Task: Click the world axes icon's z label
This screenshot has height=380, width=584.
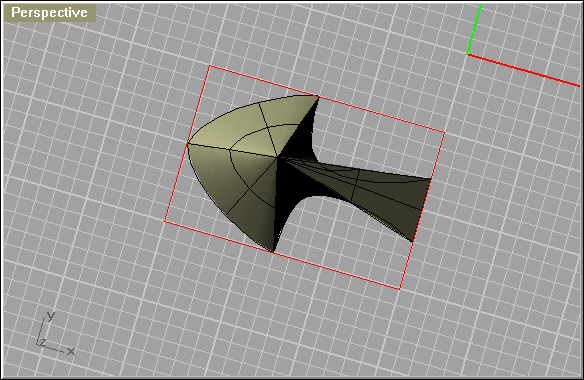Action: click(42, 342)
